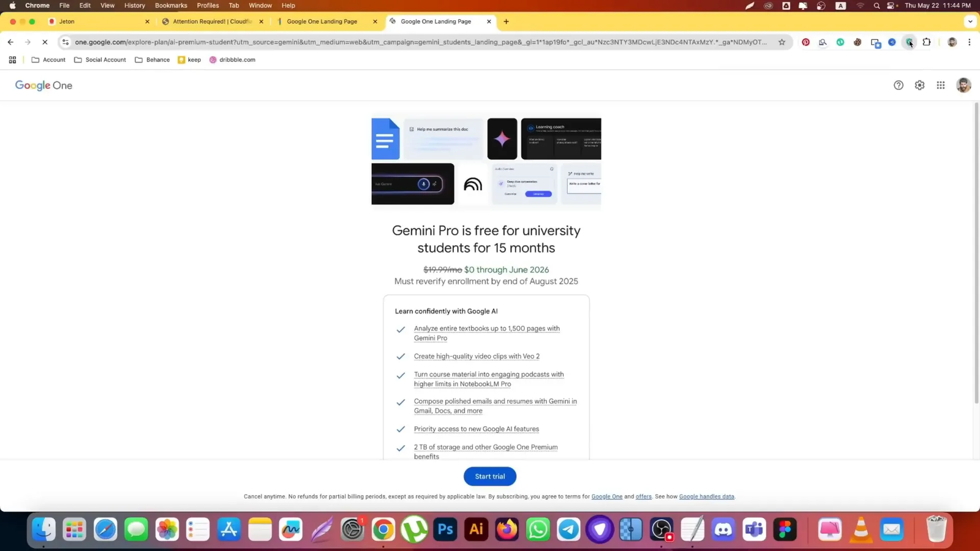The width and height of the screenshot is (980, 551).
Task: Open 2 TB of storage benefits link
Action: tap(486, 452)
